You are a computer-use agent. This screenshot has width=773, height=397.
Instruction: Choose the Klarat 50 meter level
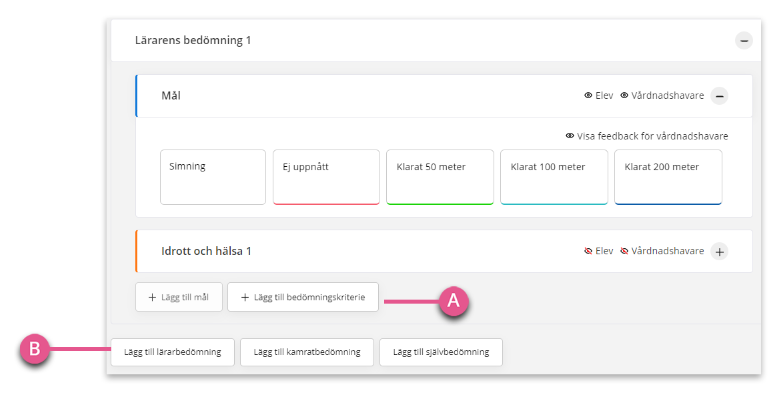(x=440, y=177)
